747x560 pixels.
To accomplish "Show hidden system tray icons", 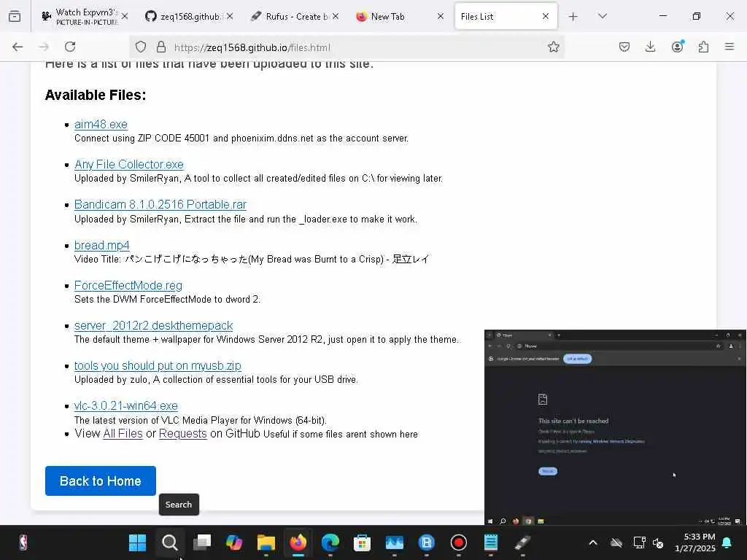I will (x=593, y=542).
